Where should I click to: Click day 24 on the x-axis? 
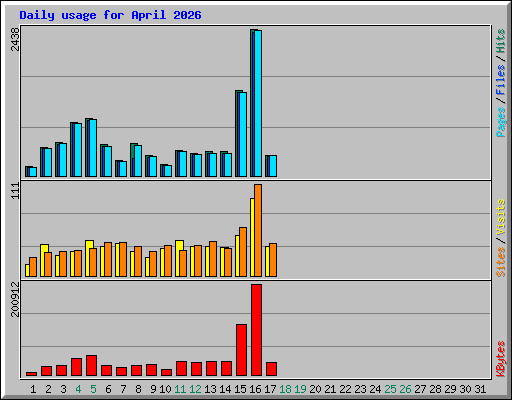[375, 389]
